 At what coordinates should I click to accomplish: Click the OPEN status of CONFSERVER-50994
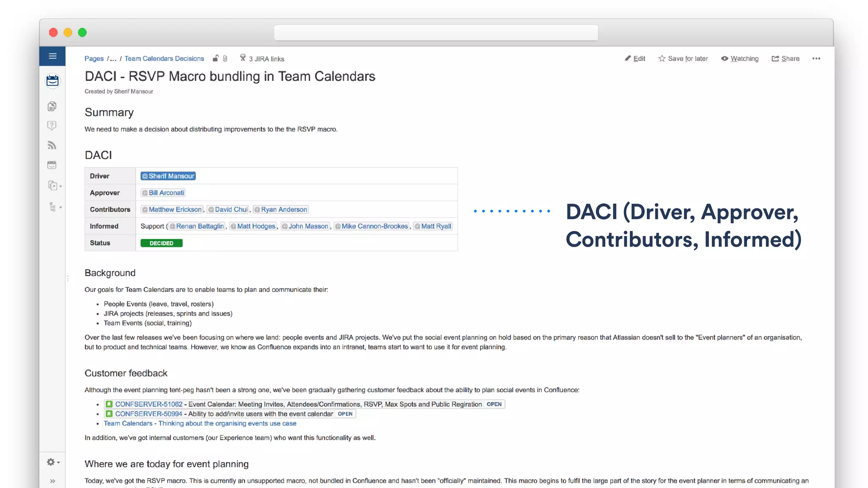coord(345,414)
